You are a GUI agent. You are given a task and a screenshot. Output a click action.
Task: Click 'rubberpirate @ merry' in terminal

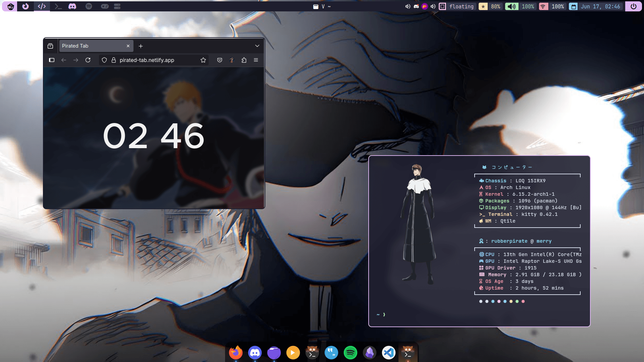[521, 241]
